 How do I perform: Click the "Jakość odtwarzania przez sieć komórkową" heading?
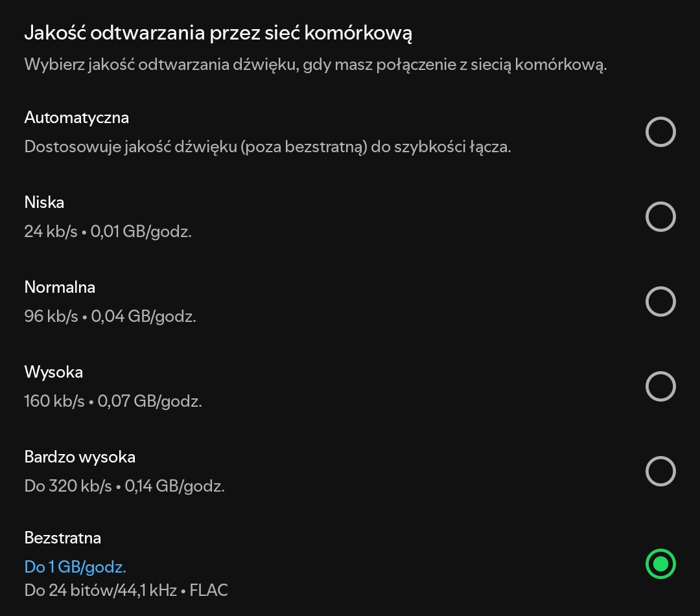[x=218, y=34]
